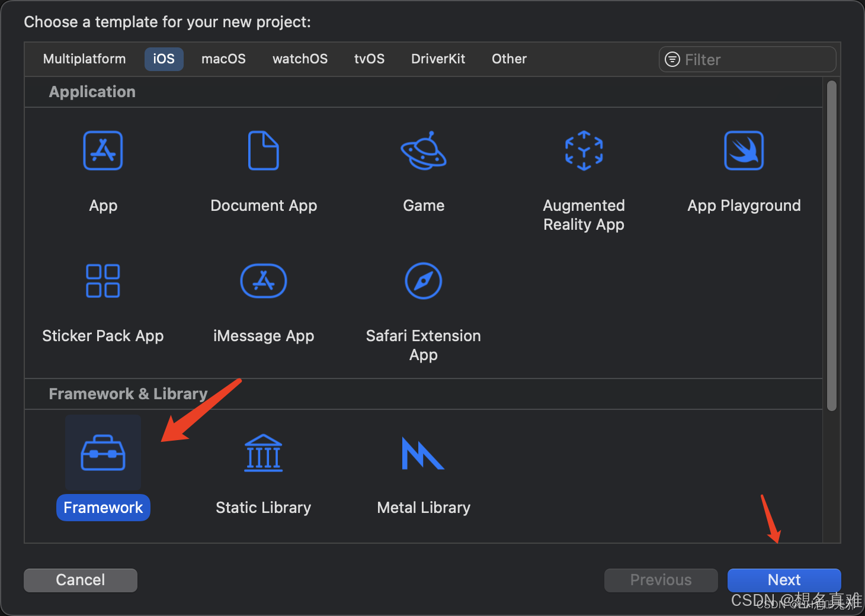Choose the Sticker Pack App template
The image size is (865, 616).
pyautogui.click(x=103, y=281)
